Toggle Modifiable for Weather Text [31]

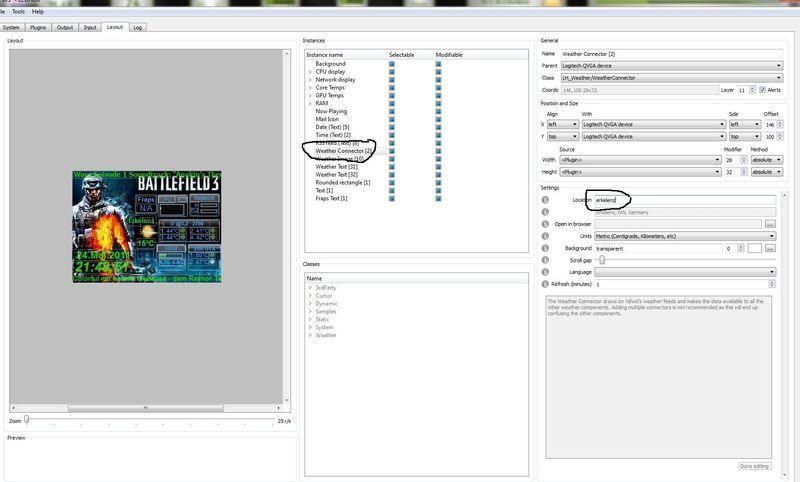438,167
